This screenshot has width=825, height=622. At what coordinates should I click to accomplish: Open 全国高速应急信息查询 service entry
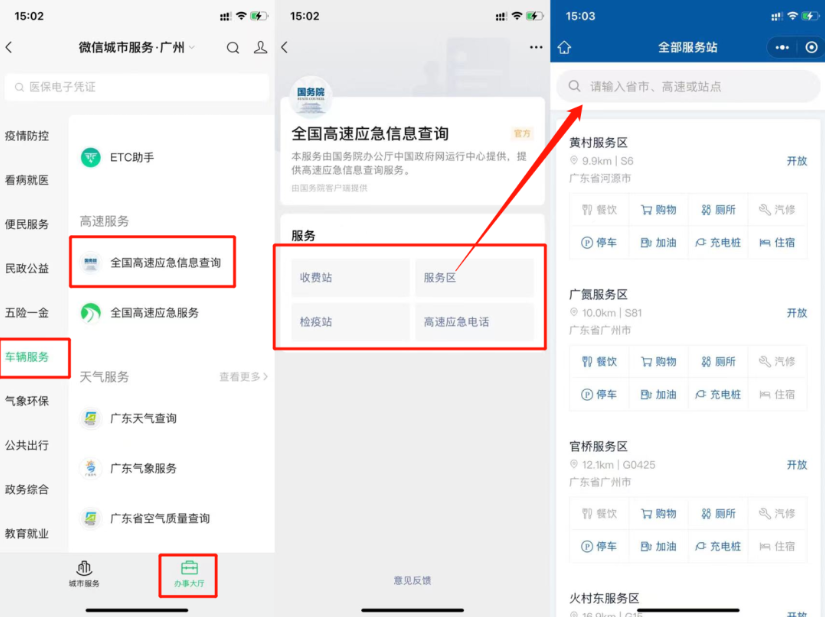pos(153,263)
